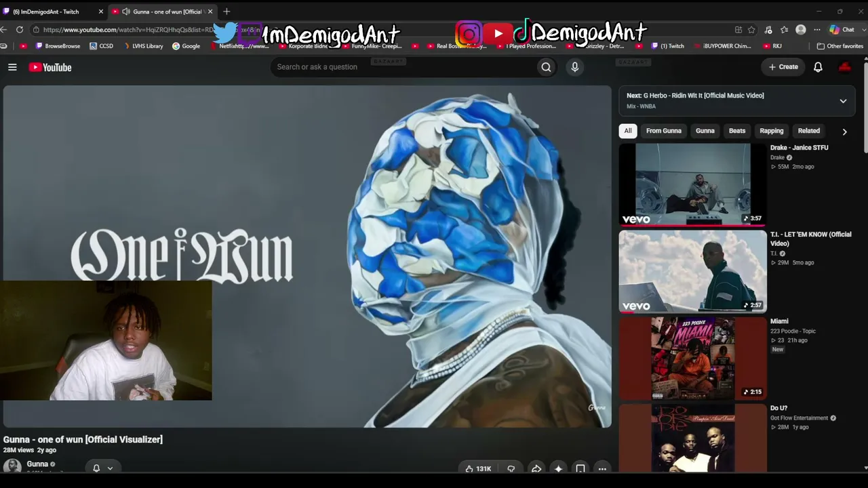
Task: Click the search magnifier button
Action: point(546,67)
